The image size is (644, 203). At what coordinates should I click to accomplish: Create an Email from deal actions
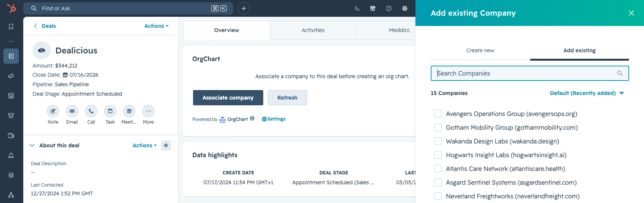[72, 111]
